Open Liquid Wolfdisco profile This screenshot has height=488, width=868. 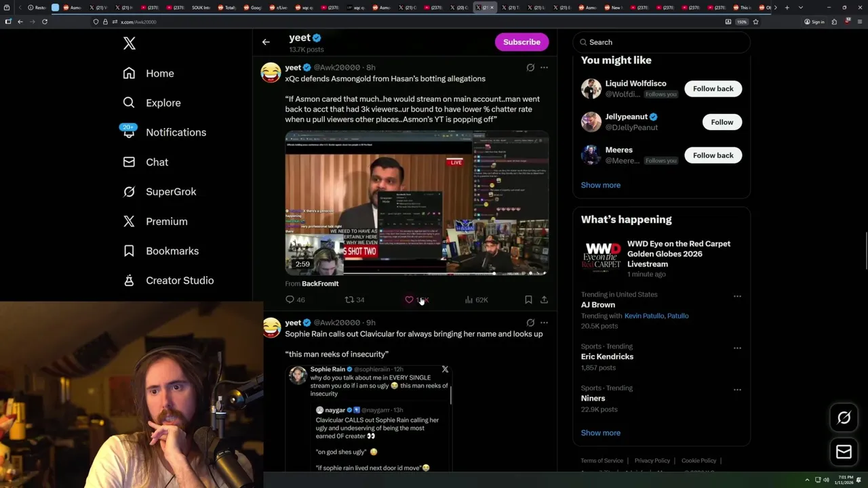pyautogui.click(x=635, y=83)
